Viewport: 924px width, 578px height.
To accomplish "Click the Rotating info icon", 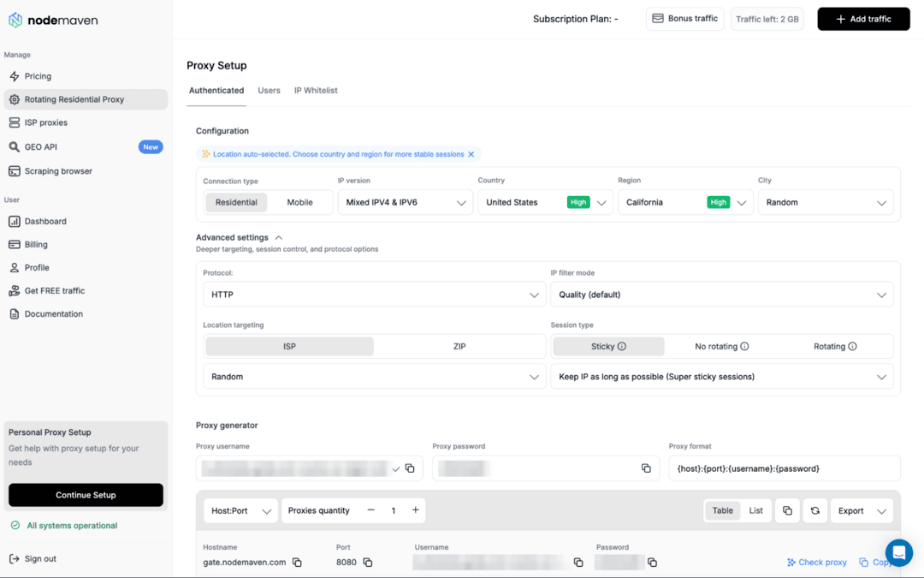I will click(x=852, y=346).
